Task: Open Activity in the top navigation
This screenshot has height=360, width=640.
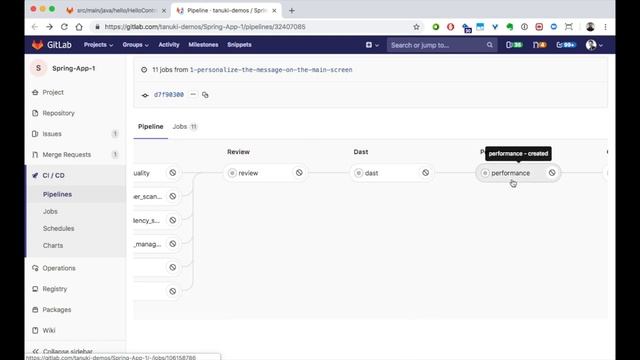Action: (169, 45)
